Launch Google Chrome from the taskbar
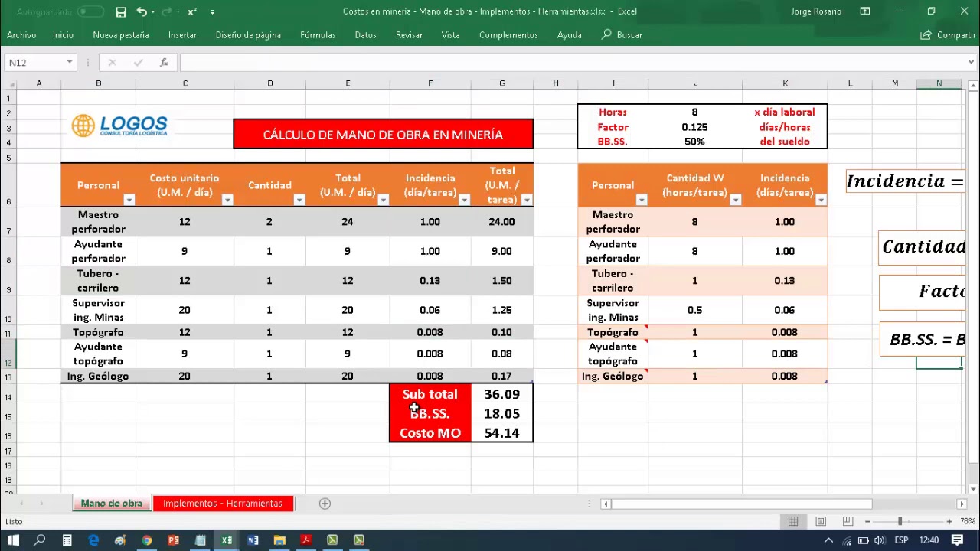This screenshot has height=551, width=980. point(146,540)
